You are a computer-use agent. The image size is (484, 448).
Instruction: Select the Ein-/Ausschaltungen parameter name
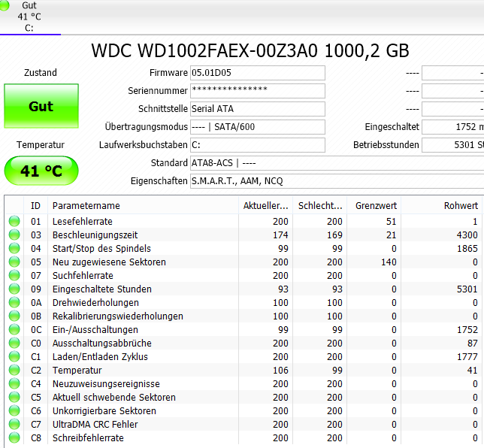[95, 330]
